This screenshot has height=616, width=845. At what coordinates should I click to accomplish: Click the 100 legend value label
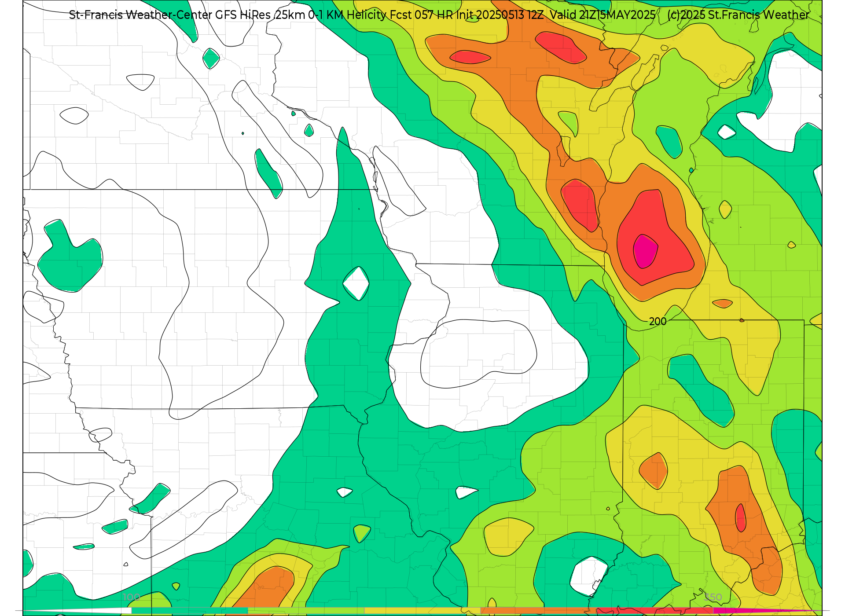(131, 597)
